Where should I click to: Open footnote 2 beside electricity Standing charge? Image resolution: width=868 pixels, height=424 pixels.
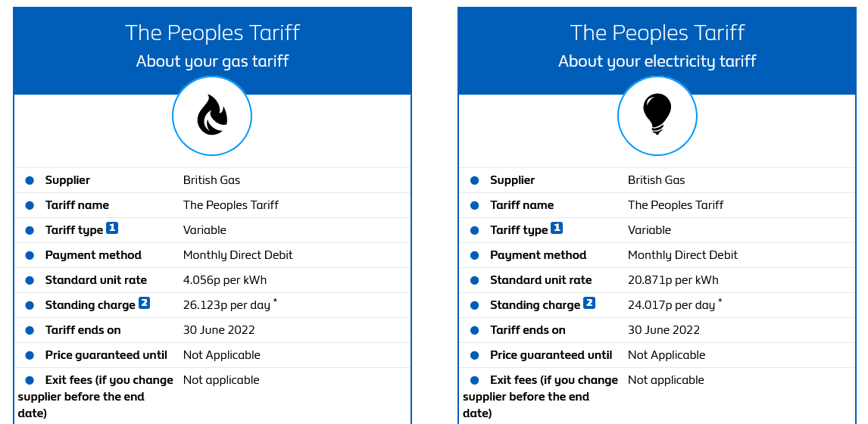click(589, 304)
